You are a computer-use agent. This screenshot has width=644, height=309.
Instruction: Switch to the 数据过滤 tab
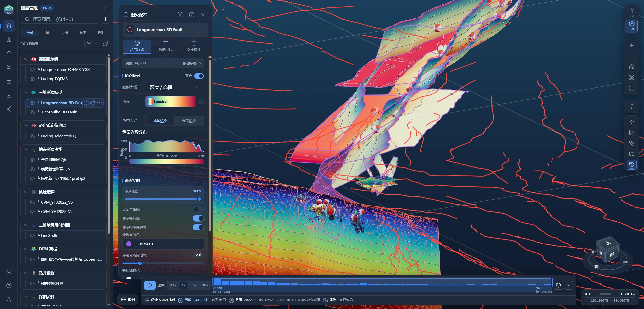(x=165, y=46)
